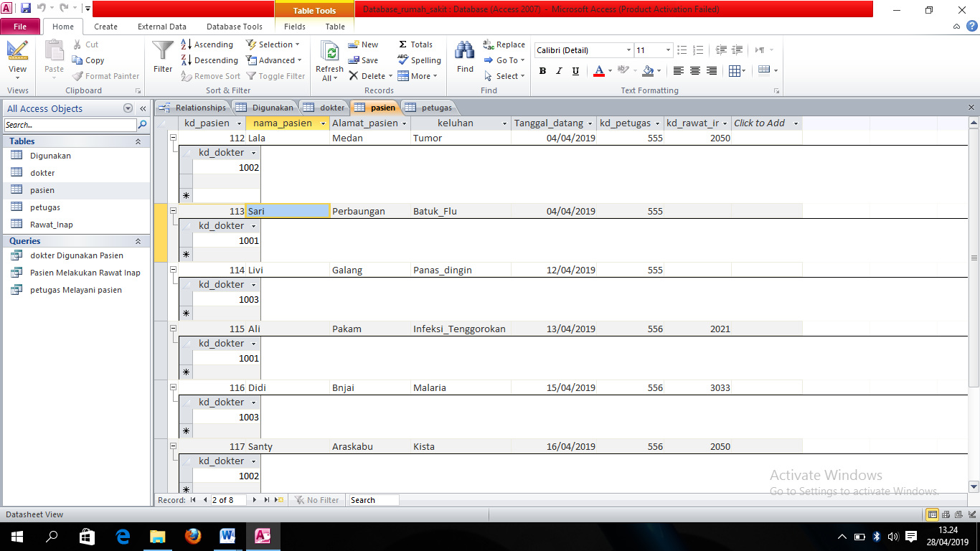Image resolution: width=980 pixels, height=551 pixels.
Task: Click the record Search box
Action: 373,500
